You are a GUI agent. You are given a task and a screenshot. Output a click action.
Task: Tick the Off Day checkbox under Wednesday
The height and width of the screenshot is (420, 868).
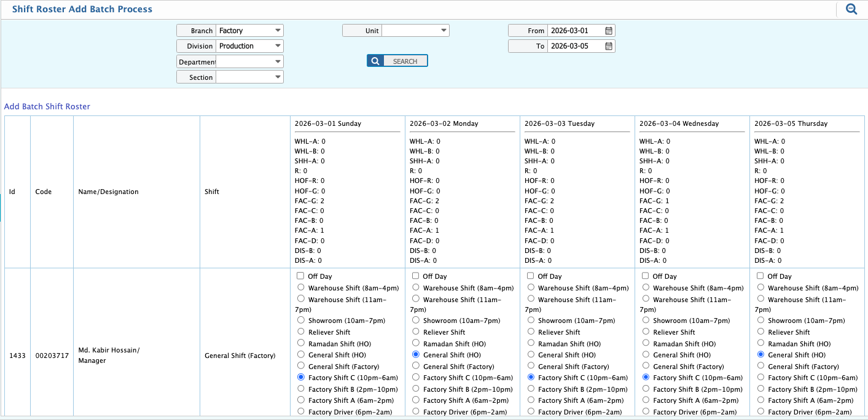[645, 276]
